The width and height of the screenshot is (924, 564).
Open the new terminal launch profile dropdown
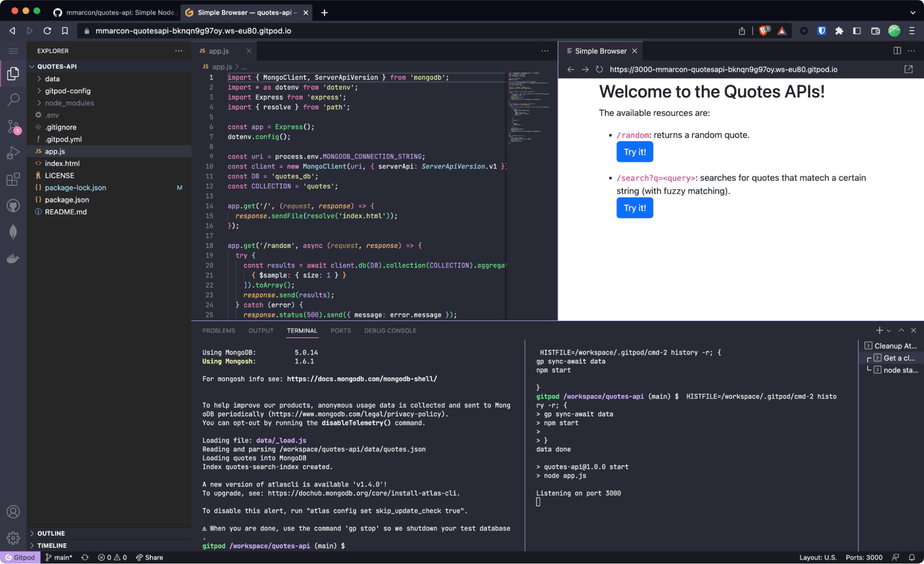pyautogui.click(x=889, y=331)
